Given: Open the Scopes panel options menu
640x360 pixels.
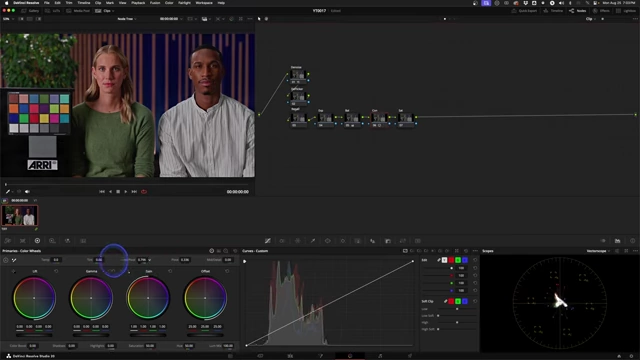Looking at the screenshot, I should click(x=635, y=251).
